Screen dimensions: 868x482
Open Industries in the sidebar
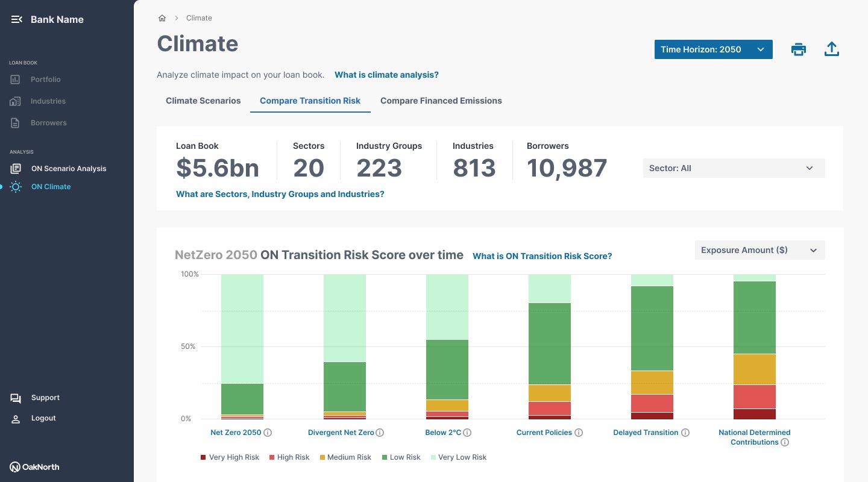click(x=48, y=101)
